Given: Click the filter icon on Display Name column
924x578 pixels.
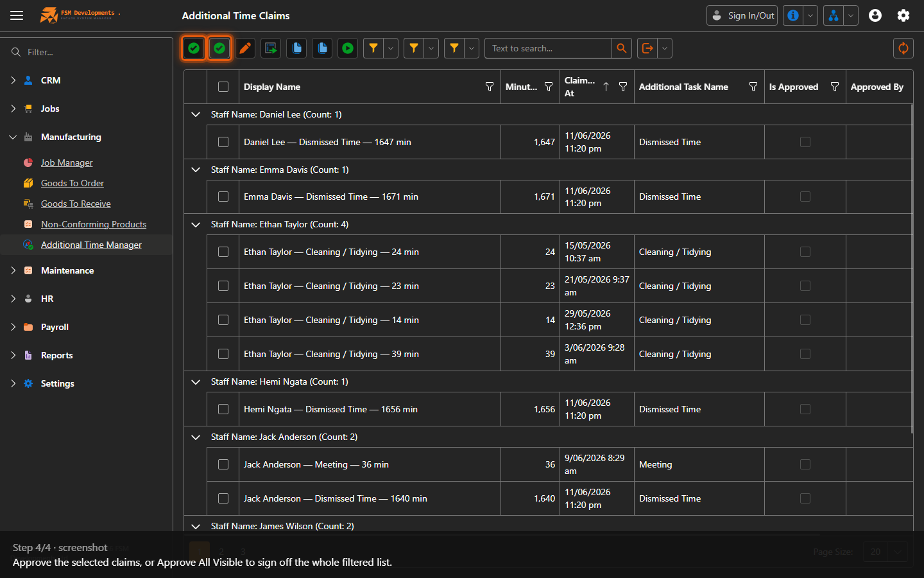Looking at the screenshot, I should click(490, 87).
